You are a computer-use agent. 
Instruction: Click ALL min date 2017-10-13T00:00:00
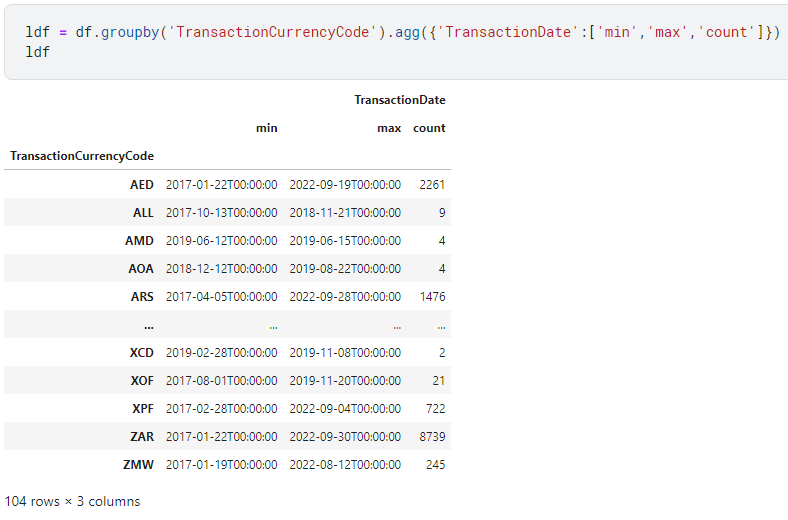222,213
